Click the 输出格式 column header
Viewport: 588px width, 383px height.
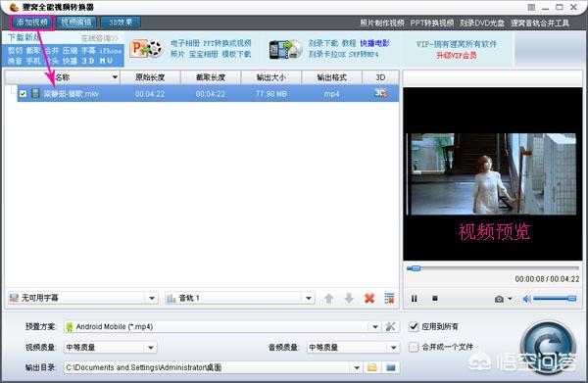(332, 77)
